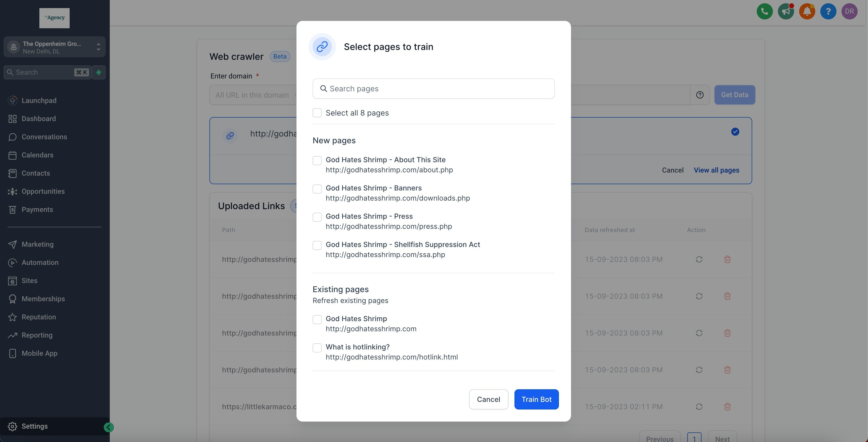Open the orange notifications bell

pyautogui.click(x=807, y=11)
